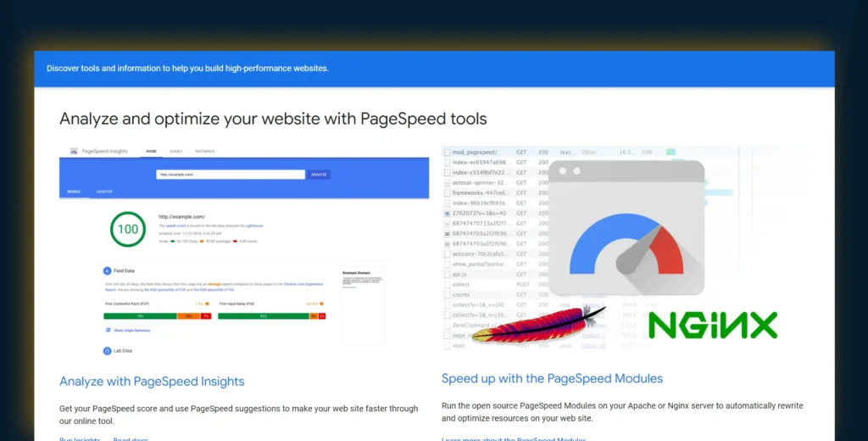The width and height of the screenshot is (868, 441).
Task: Select the GUIDES tab in Insights preview
Action: 176,151
